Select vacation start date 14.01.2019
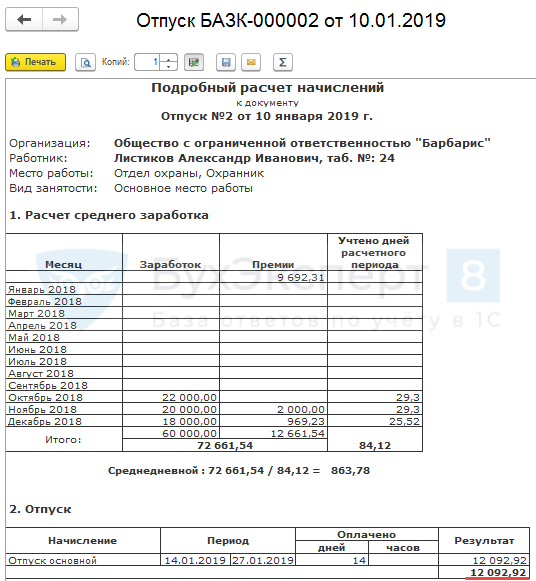The width and height of the screenshot is (536, 581). coord(195,560)
